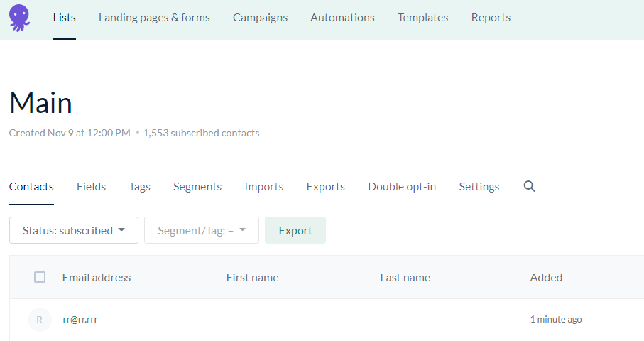This screenshot has height=341, width=644.
Task: Open the Lists menu item
Action: tap(64, 18)
